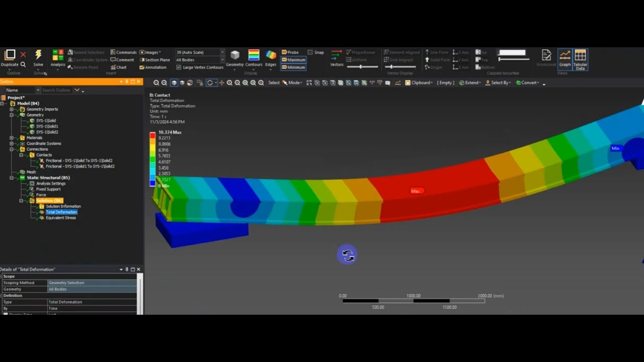
Task: Select Analysis Settings in the outline
Action: (51, 184)
